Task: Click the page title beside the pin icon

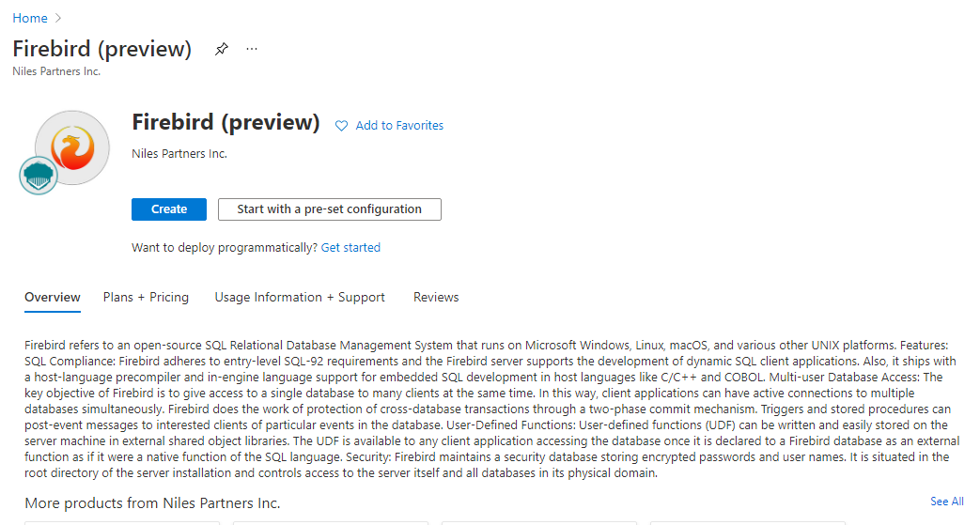Action: coord(102,49)
